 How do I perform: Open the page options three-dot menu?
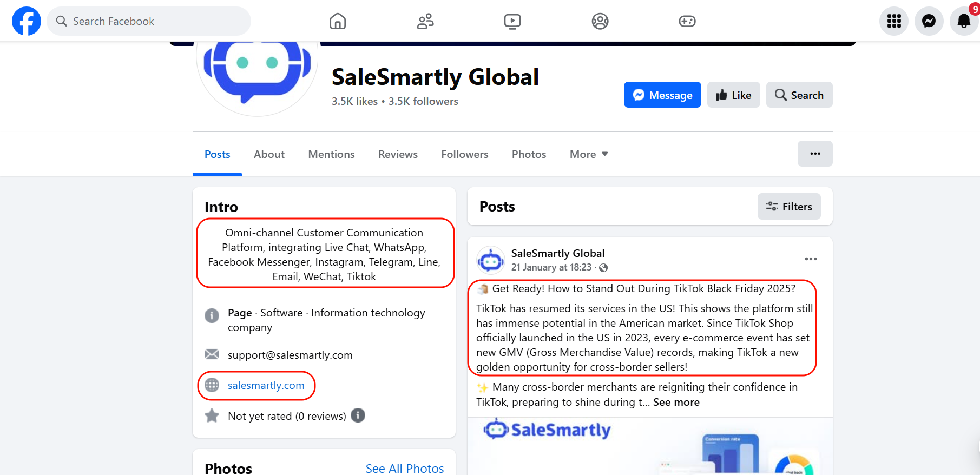pyautogui.click(x=815, y=154)
